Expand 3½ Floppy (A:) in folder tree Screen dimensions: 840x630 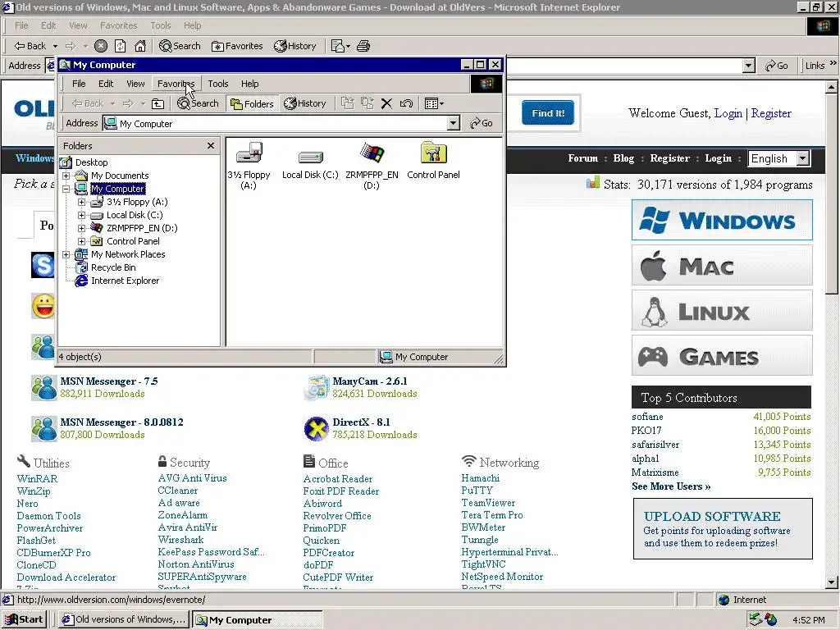[81, 202]
